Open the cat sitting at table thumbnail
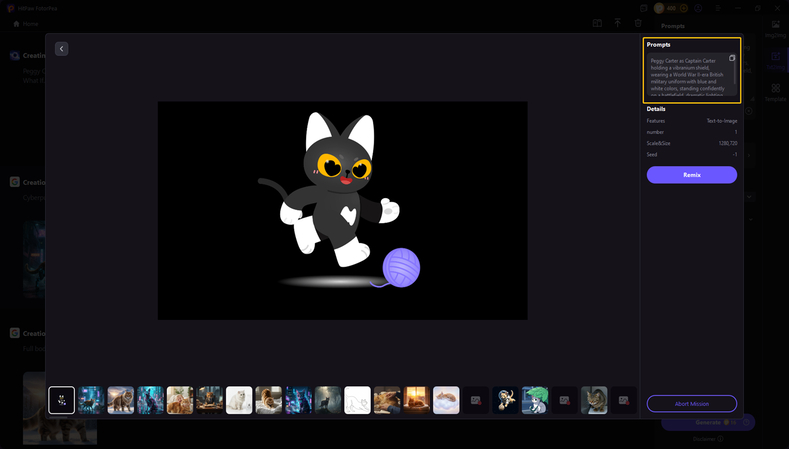 tap(209, 400)
